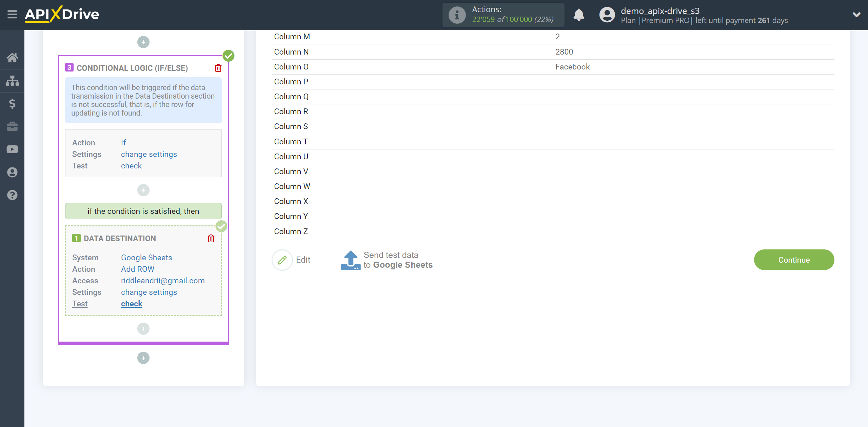Click the If action link
This screenshot has width=868, height=427.
click(x=123, y=143)
